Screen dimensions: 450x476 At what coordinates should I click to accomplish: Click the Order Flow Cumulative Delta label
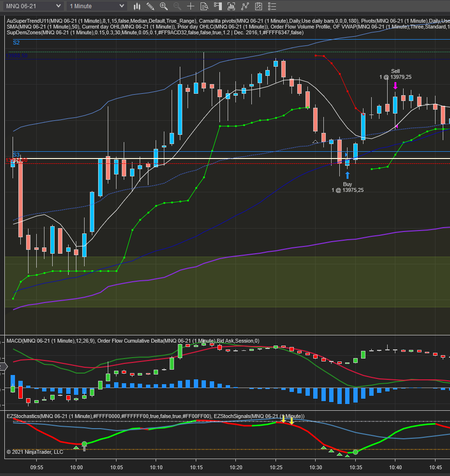[178, 341]
